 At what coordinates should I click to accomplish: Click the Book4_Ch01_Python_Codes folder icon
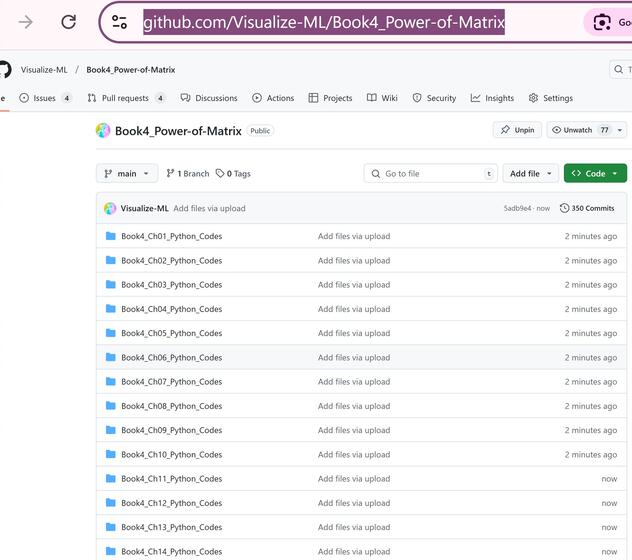coord(111,236)
